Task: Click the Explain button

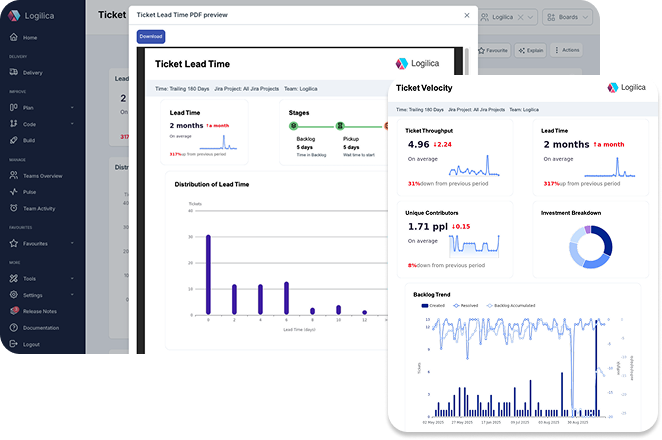Action: 531,50
